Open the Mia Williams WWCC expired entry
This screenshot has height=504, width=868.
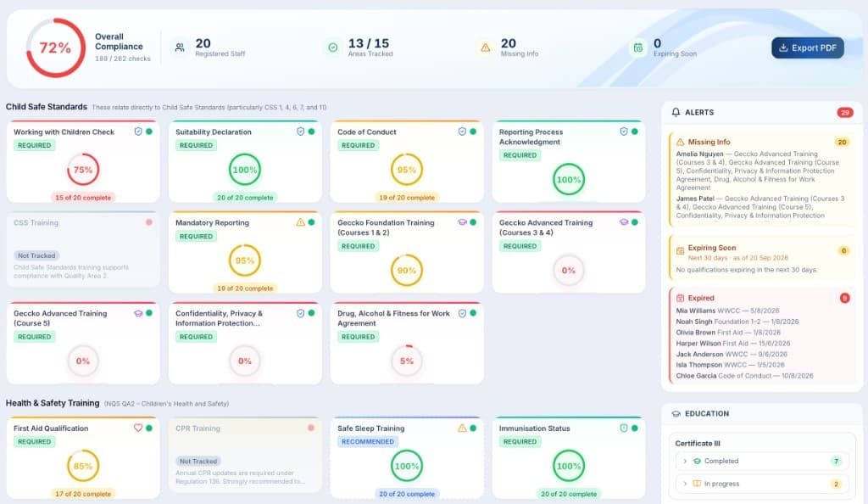[727, 311]
